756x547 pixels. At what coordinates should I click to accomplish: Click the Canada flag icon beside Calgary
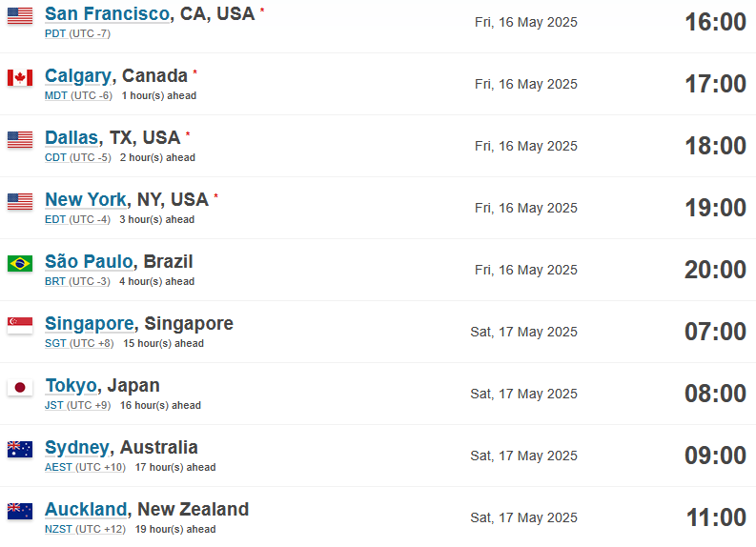20,77
